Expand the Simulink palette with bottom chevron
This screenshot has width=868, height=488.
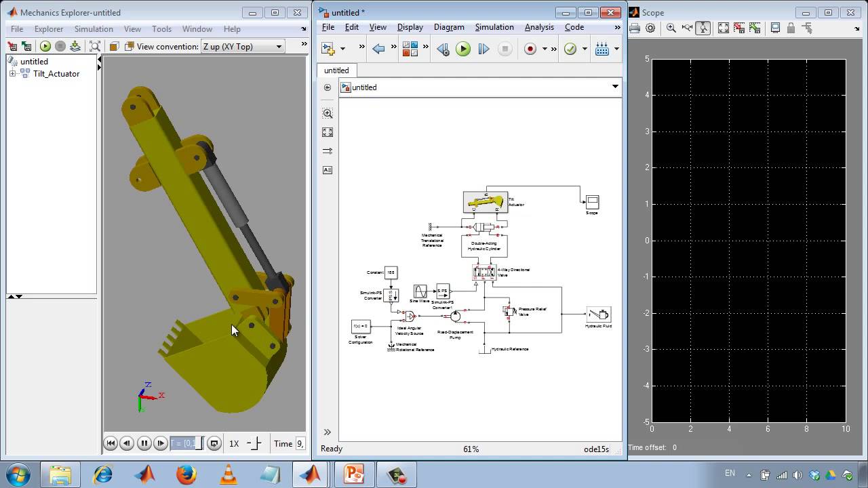click(x=328, y=432)
